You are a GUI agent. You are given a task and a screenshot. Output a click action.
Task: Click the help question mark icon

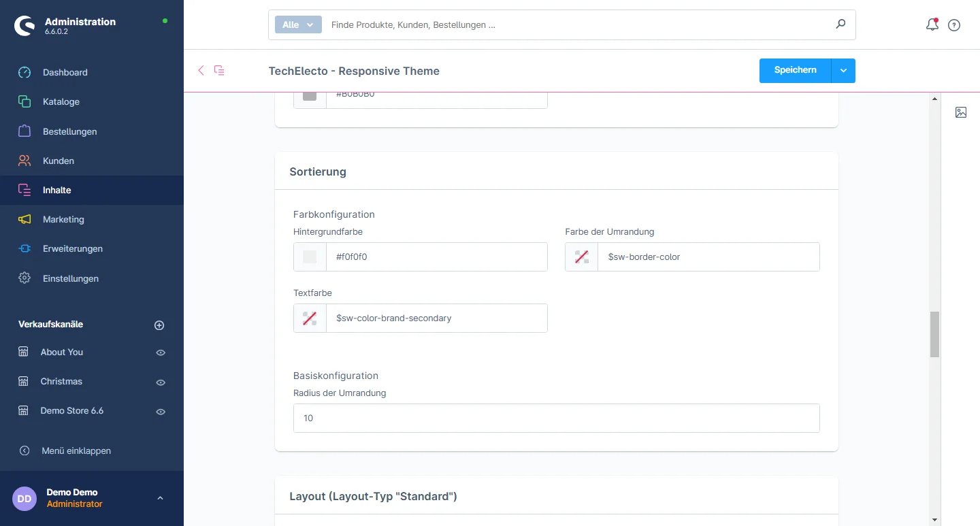[954, 25]
